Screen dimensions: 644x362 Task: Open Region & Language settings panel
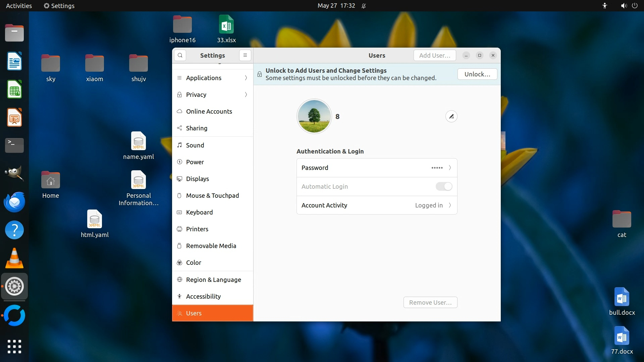click(x=213, y=280)
